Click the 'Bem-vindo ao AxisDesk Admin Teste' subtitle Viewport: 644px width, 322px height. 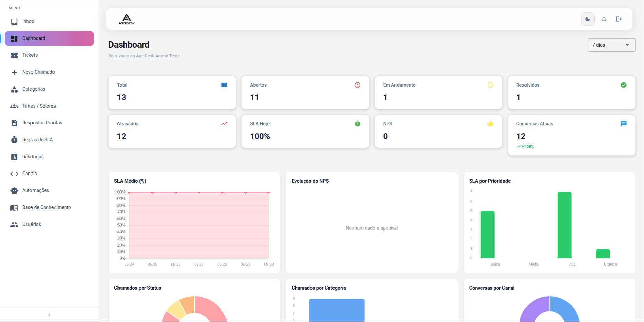144,56
